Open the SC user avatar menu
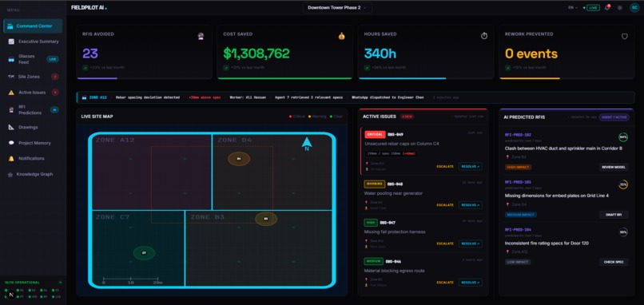 [634, 7]
